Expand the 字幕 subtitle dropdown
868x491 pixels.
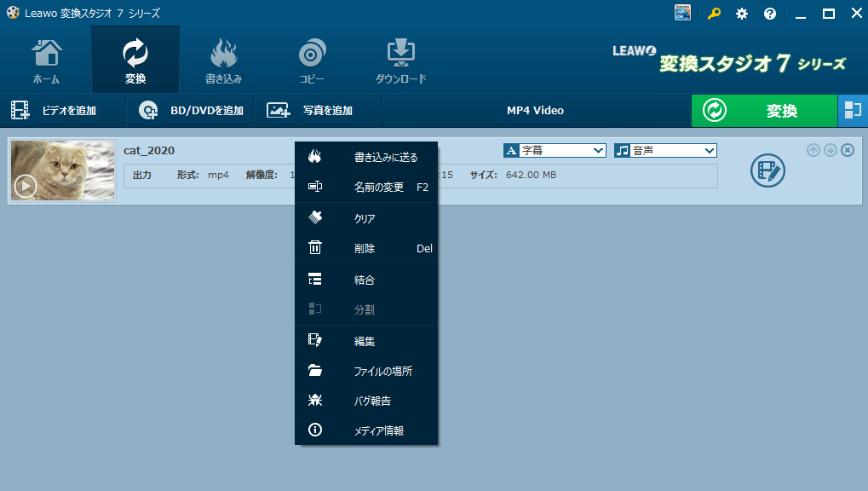coord(555,151)
